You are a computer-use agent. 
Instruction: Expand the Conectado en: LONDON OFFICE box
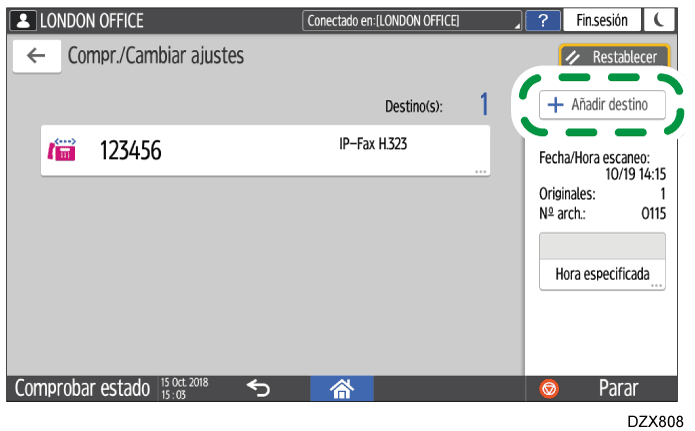412,20
